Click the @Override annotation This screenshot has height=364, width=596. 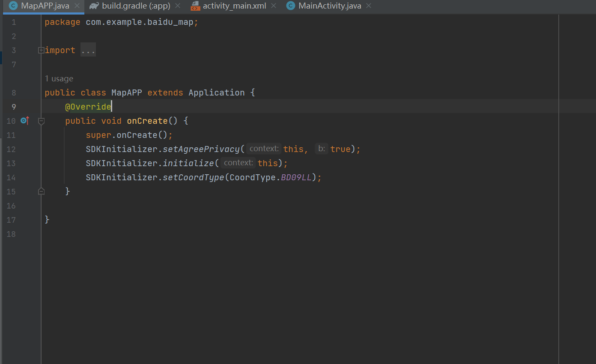[x=88, y=107]
